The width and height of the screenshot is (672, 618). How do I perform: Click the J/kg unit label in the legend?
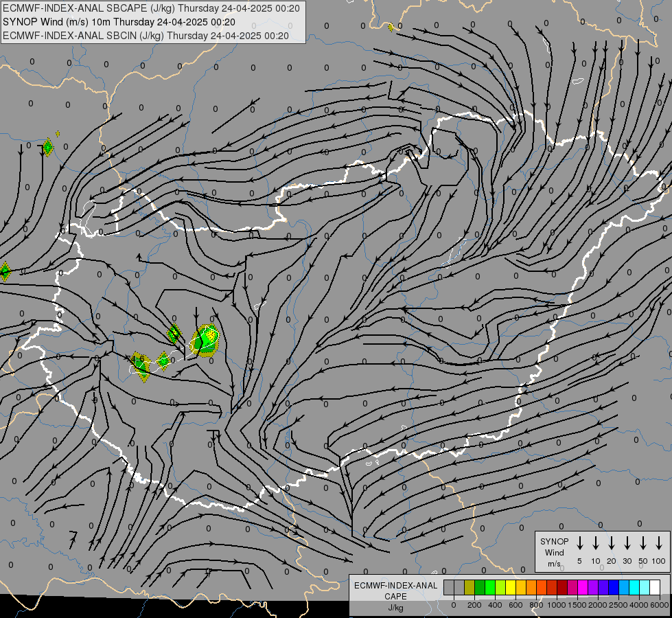click(395, 608)
